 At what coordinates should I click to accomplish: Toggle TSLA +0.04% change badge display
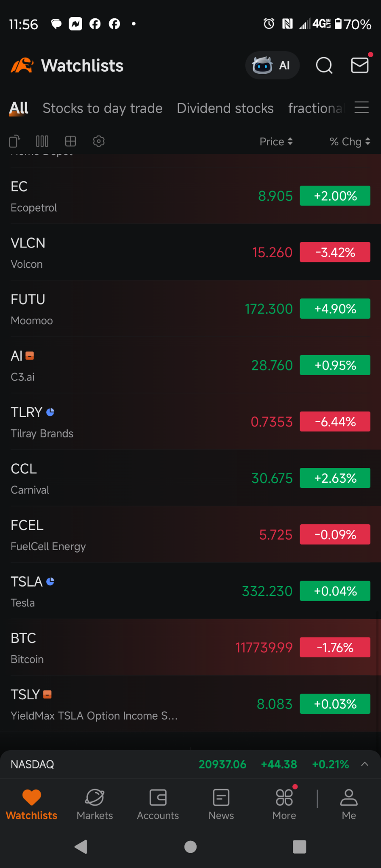[x=335, y=591]
